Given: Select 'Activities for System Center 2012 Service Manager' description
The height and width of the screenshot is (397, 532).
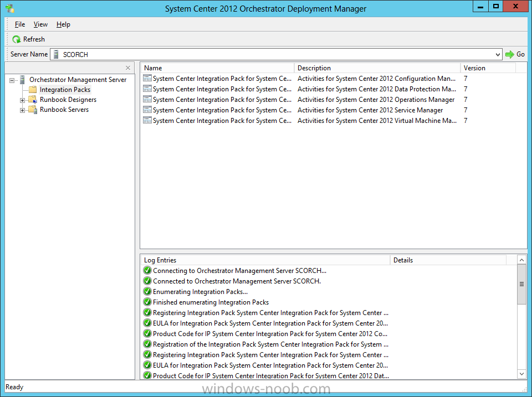Looking at the screenshot, I should [370, 110].
